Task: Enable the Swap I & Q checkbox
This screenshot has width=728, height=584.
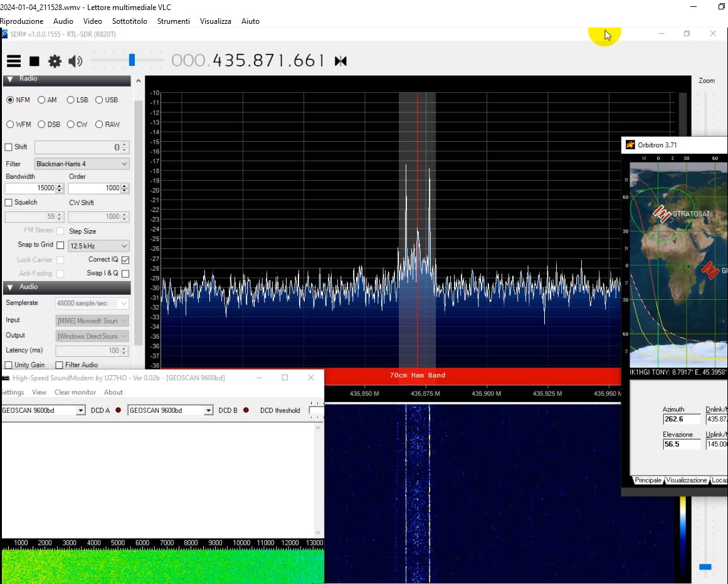Action: pos(125,273)
